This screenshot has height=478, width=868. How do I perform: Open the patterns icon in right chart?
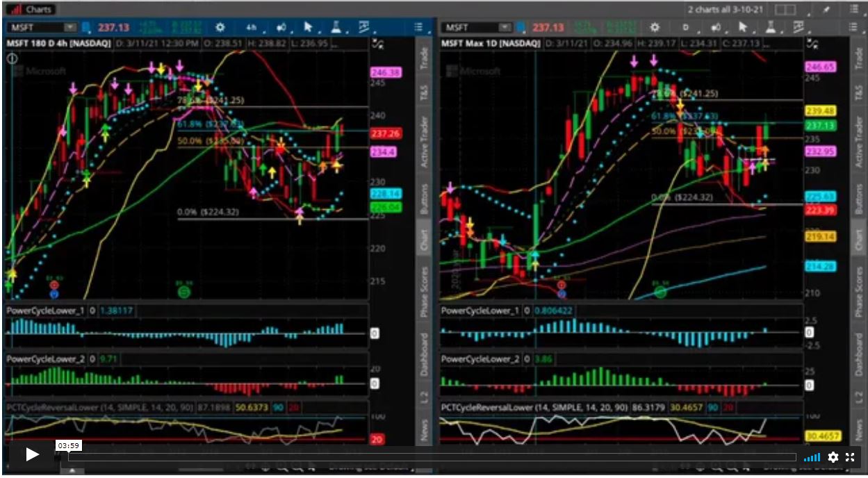tap(799, 27)
